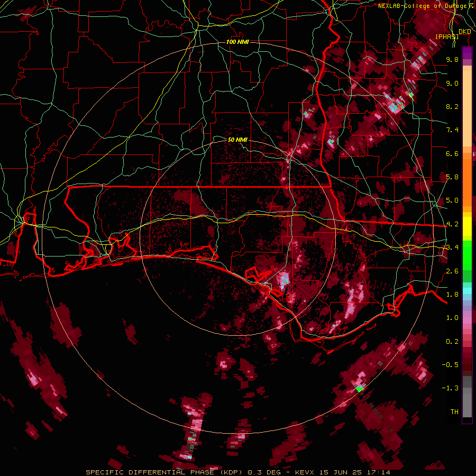The width and height of the screenshot is (476, 476).
Task: Click the 100 NMI range ring label
Action: [x=237, y=42]
